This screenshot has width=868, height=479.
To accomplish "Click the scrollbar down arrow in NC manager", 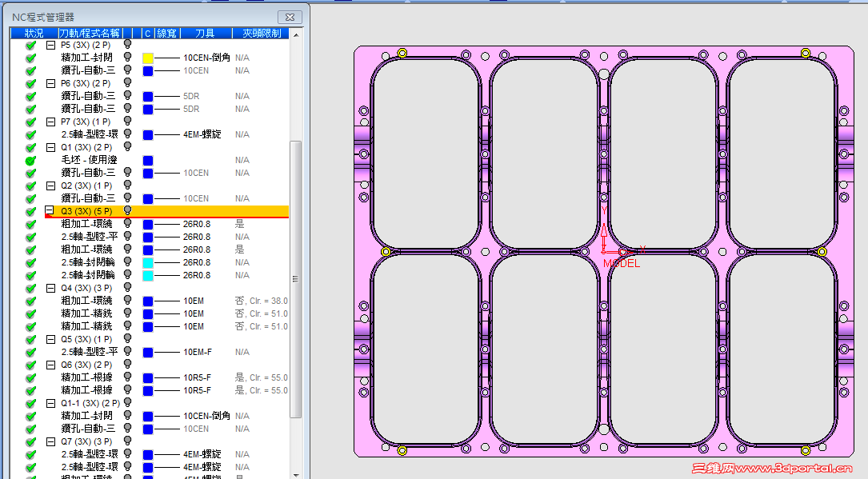I will [296, 474].
